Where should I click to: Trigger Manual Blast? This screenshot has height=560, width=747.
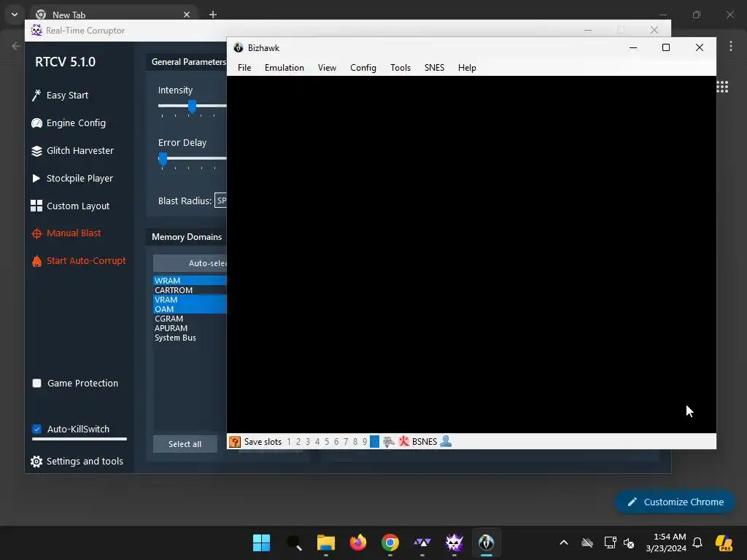[x=66, y=233]
